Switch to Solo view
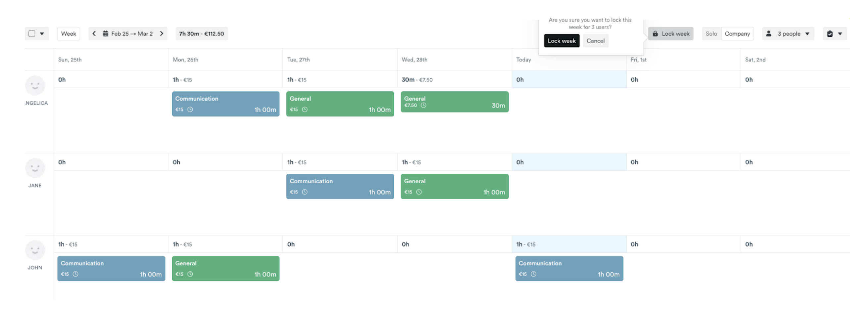The height and width of the screenshot is (311, 868). (711, 34)
